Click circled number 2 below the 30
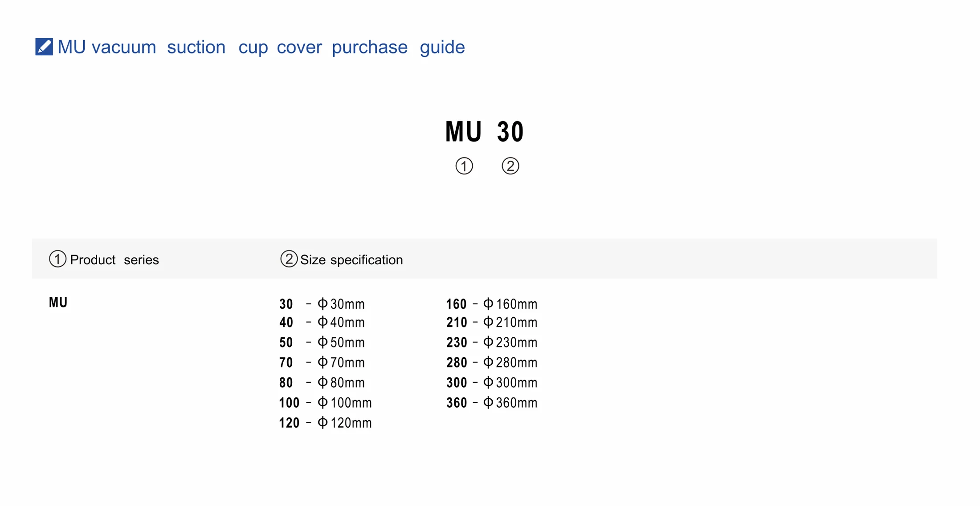 coord(510,166)
